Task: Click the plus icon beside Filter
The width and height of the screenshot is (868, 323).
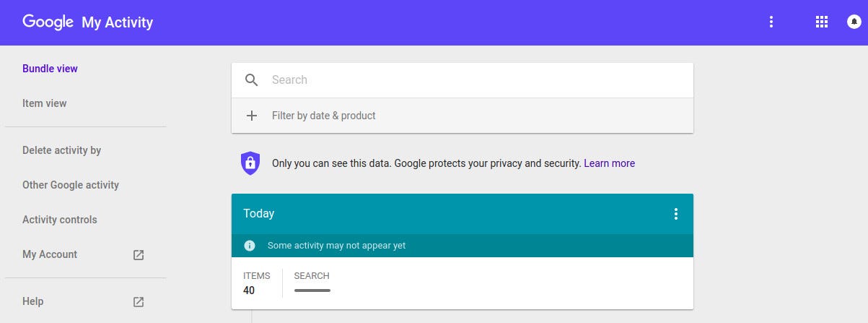Action: (251, 116)
